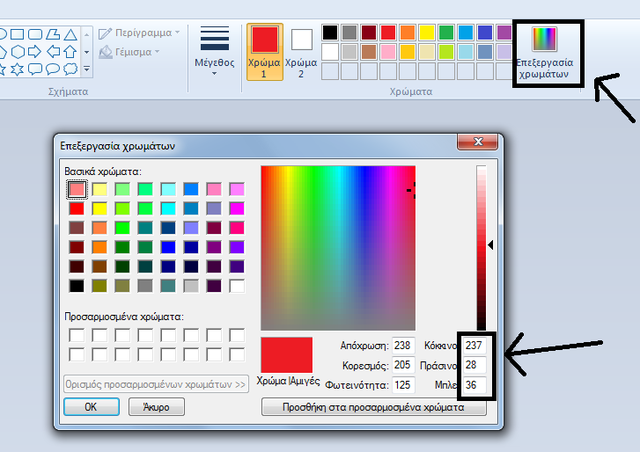Click the OK button in color dialog
The height and width of the screenshot is (452, 640).
[x=91, y=407]
